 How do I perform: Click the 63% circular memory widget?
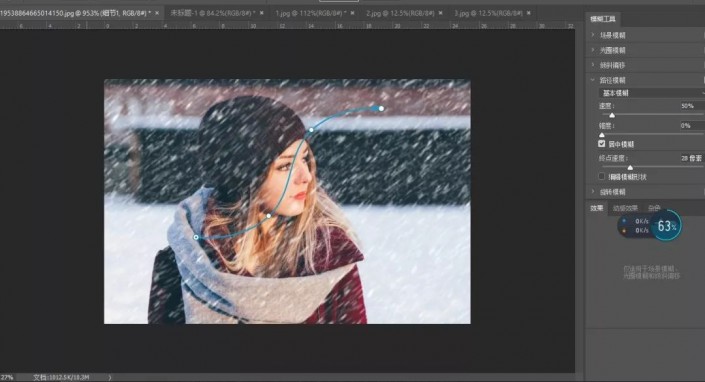coord(666,225)
